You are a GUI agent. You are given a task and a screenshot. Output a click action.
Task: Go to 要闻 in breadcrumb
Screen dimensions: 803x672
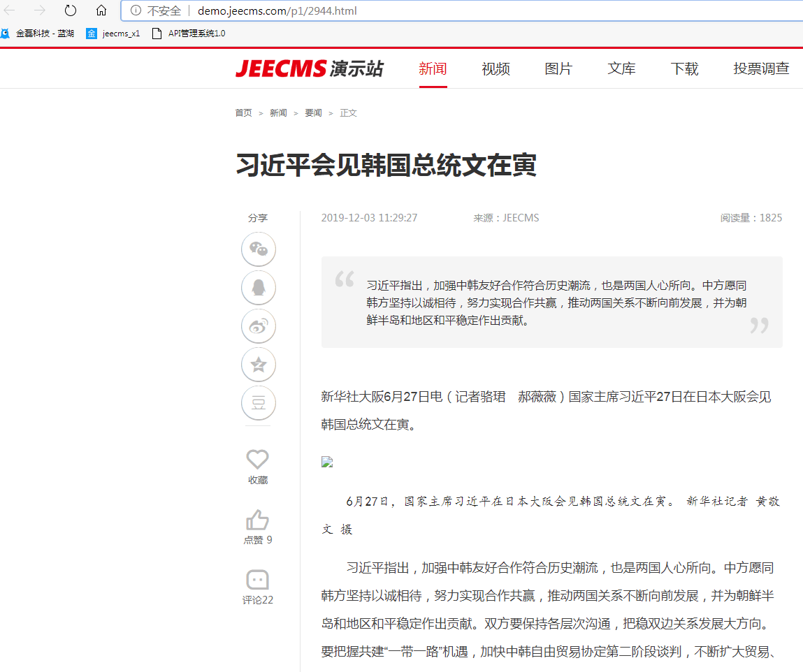pos(313,112)
